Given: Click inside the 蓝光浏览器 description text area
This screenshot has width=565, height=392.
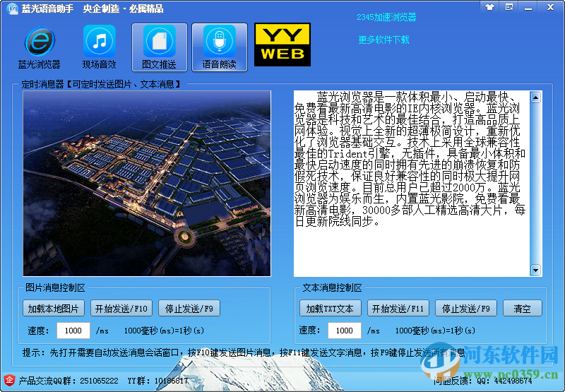Looking at the screenshot, I should [412, 184].
